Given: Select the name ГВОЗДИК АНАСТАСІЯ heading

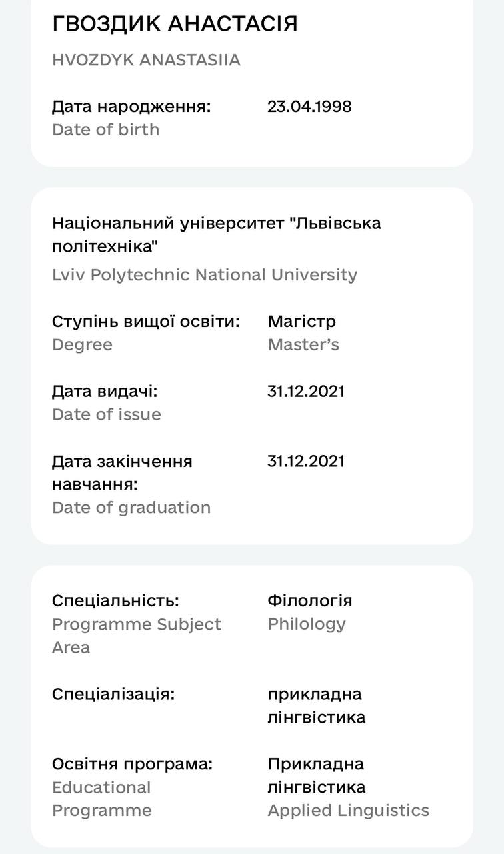Looking at the screenshot, I should pyautogui.click(x=175, y=24).
